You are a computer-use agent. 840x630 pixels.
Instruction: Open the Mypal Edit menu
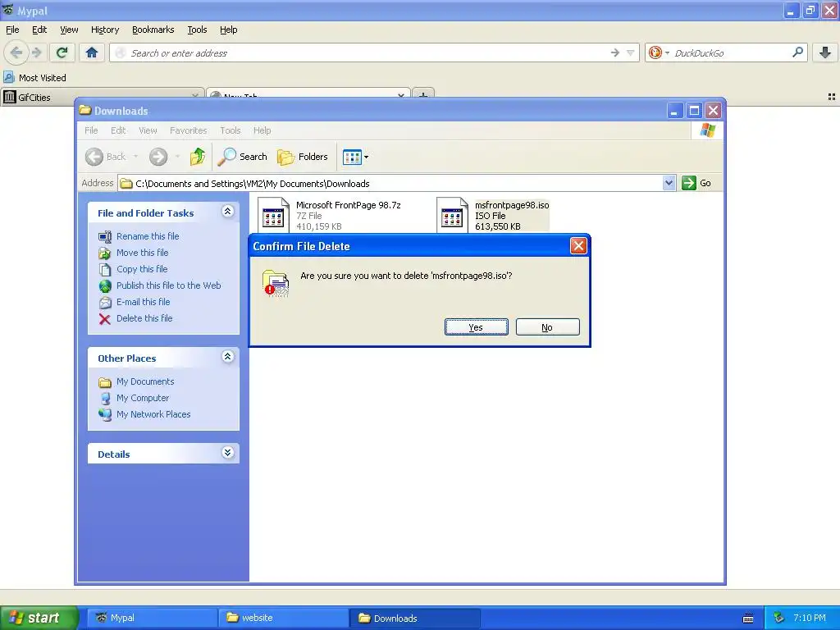click(39, 30)
